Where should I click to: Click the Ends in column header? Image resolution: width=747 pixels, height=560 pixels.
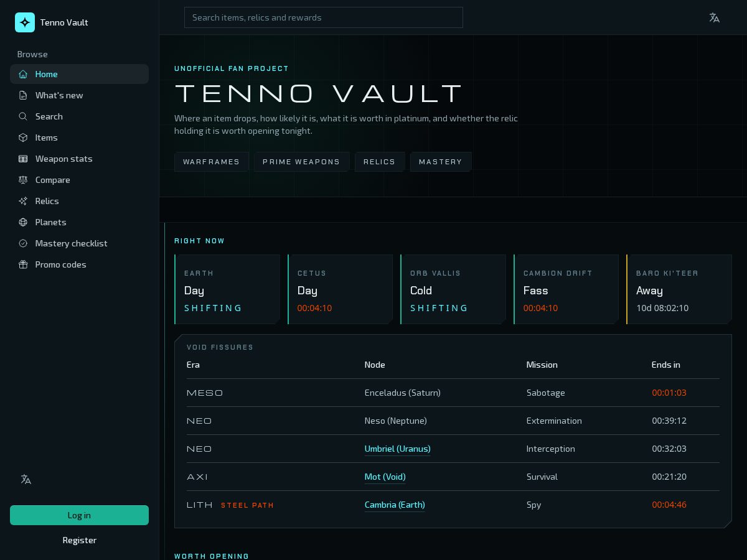(666, 365)
